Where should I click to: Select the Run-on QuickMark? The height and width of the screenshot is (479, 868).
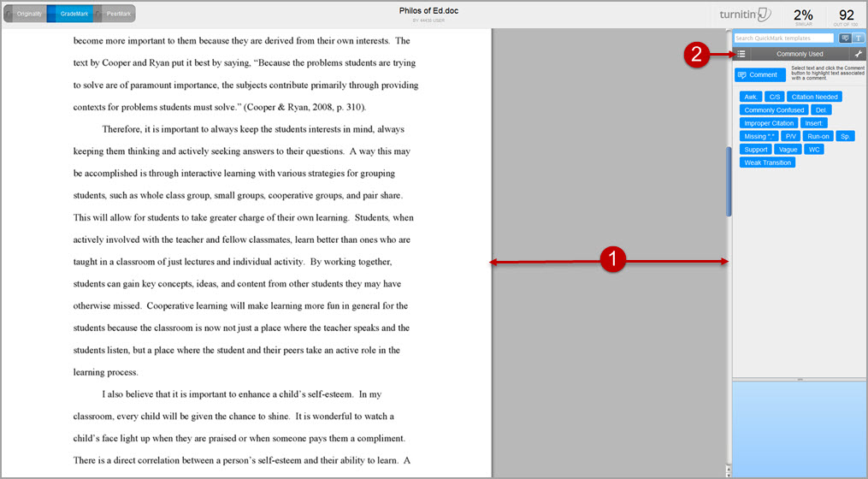click(x=818, y=136)
